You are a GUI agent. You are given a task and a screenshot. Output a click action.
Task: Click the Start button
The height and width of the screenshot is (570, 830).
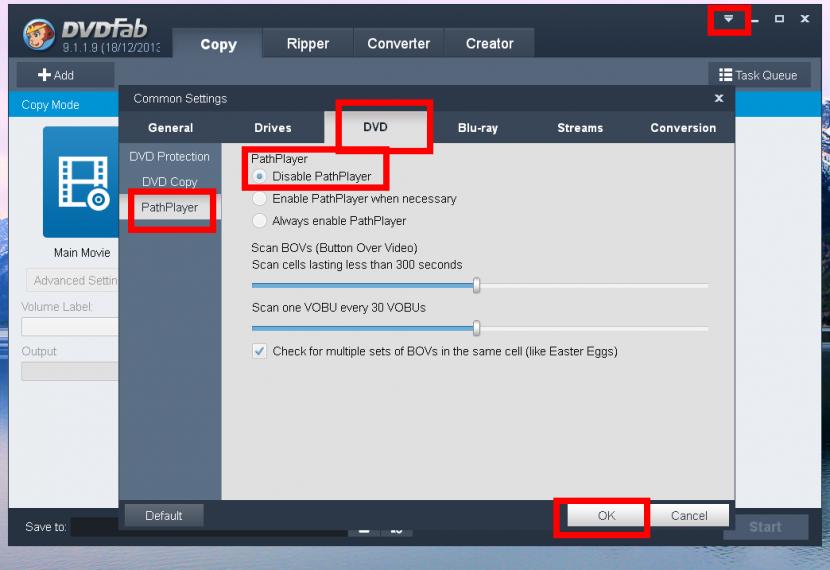(765, 527)
